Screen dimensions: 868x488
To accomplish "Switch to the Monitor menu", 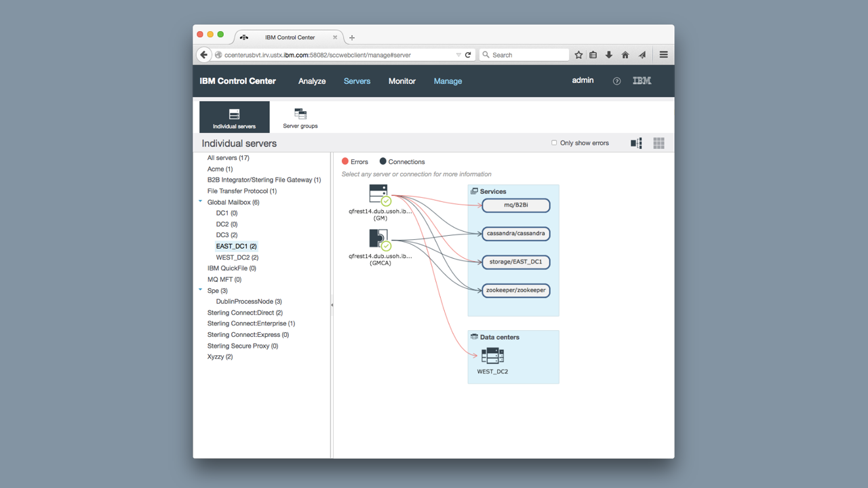I will point(401,81).
